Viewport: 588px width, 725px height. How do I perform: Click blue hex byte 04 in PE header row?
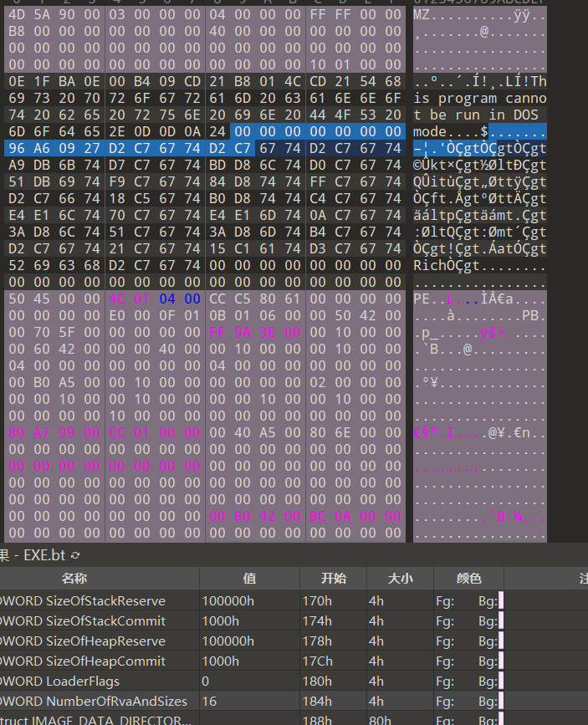point(167,299)
